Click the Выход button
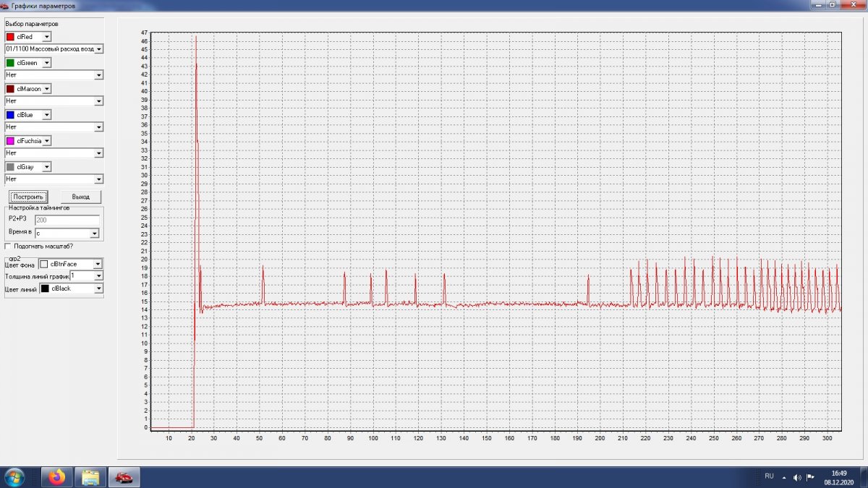Viewport: 868px width, 488px height. 80,197
